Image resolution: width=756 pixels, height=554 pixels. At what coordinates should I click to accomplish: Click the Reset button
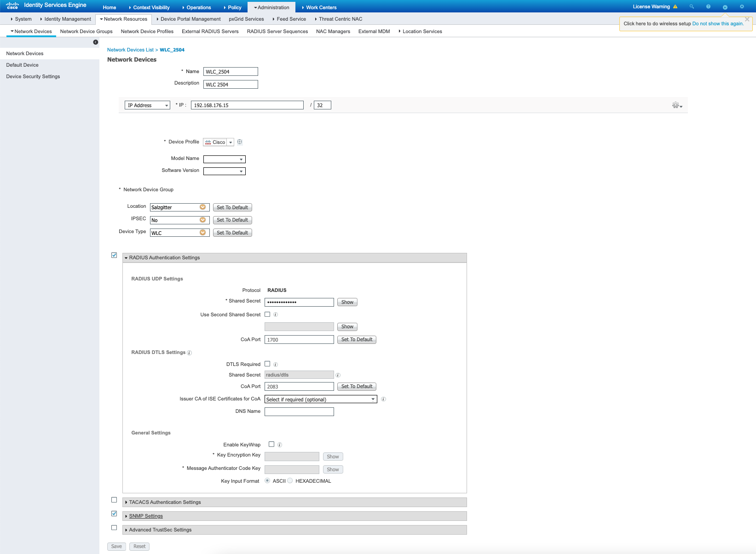[x=139, y=547]
